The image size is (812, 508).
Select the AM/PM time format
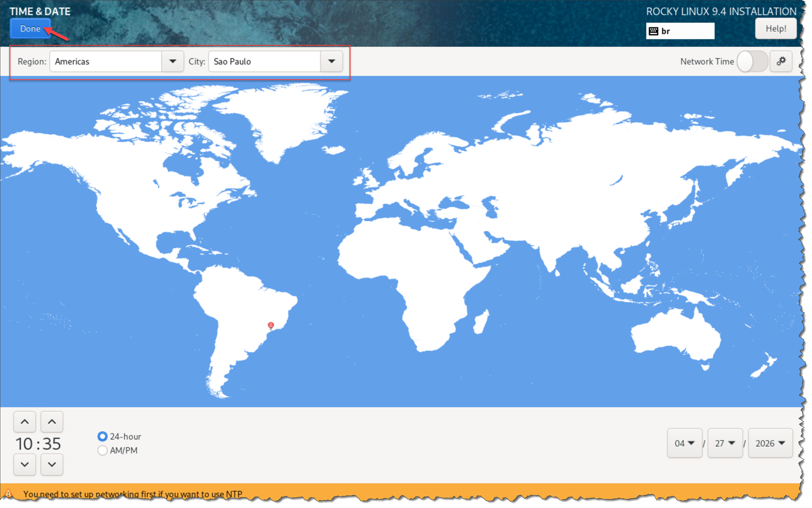tap(102, 450)
